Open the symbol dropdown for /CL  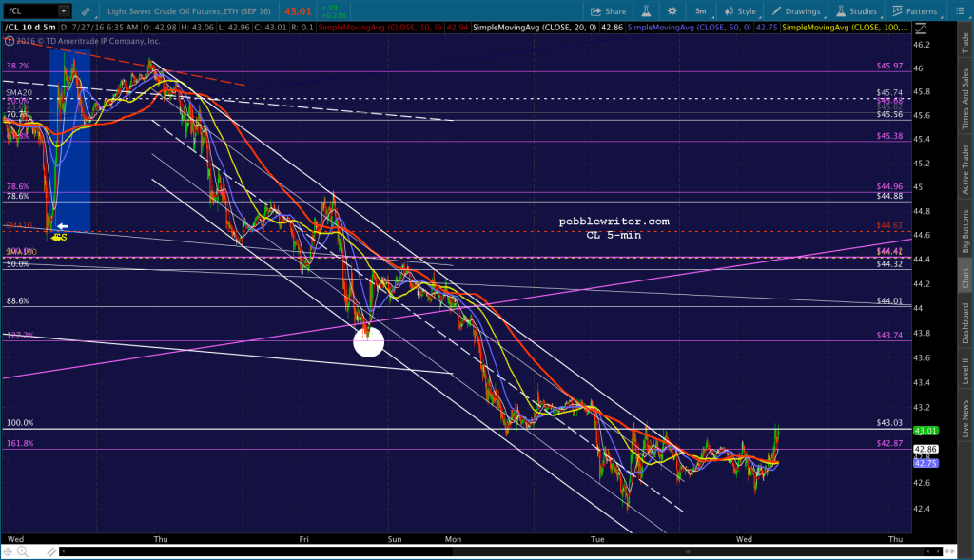click(64, 10)
